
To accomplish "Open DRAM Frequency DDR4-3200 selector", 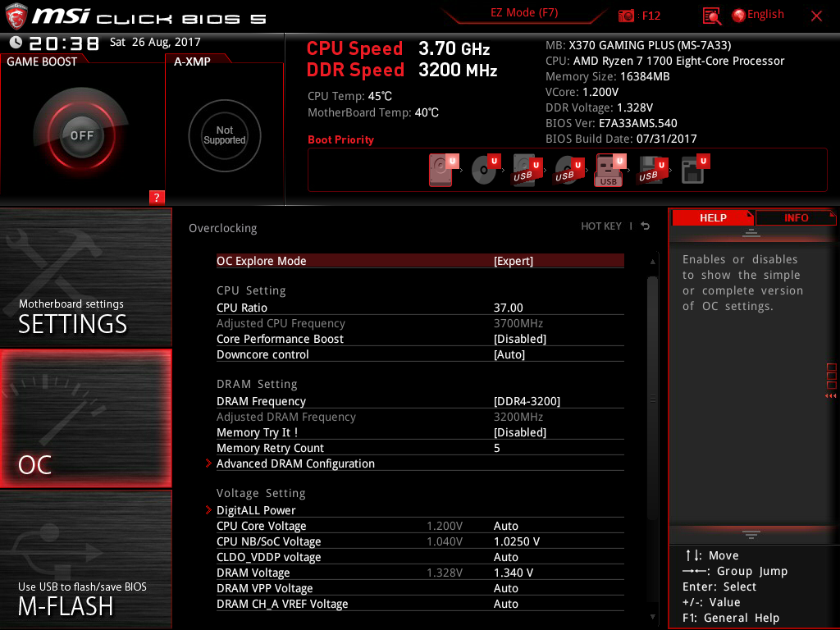I will (x=420, y=401).
